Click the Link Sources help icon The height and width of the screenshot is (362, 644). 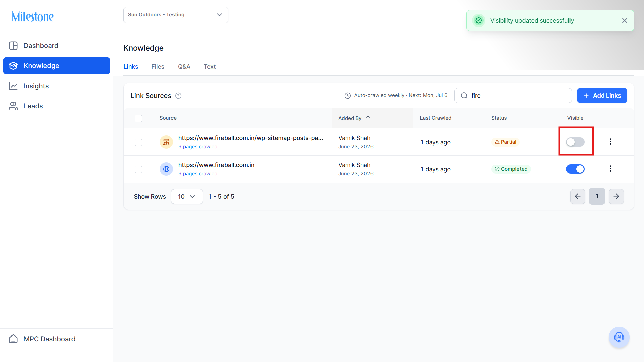[178, 96]
